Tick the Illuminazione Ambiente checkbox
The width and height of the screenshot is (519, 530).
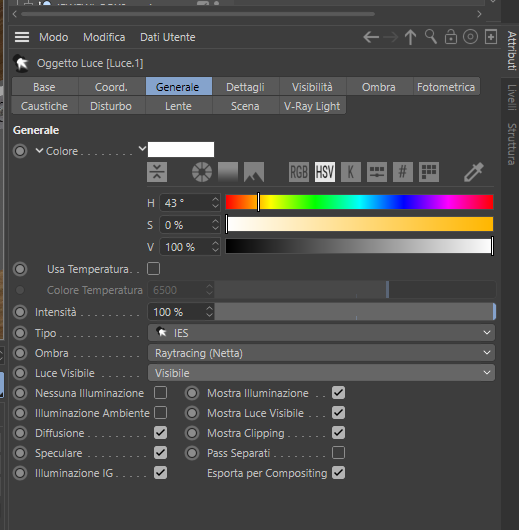[x=160, y=413]
